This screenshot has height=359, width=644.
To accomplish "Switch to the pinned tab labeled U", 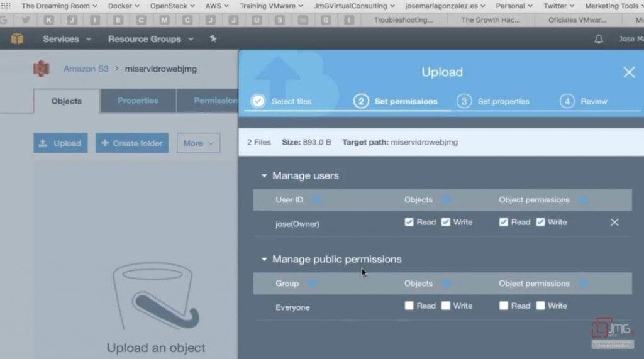I will pos(257,19).
